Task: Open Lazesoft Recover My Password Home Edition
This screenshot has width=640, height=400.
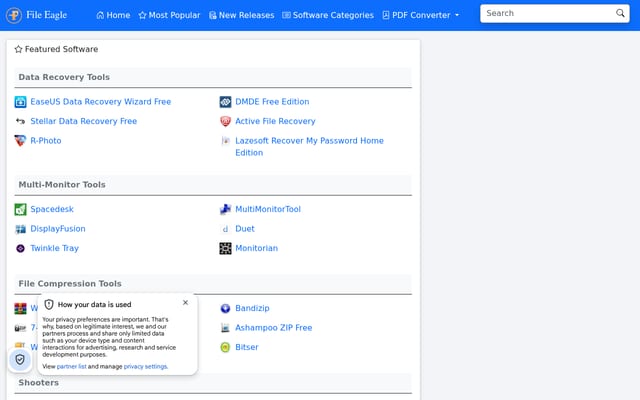Action: (309, 147)
